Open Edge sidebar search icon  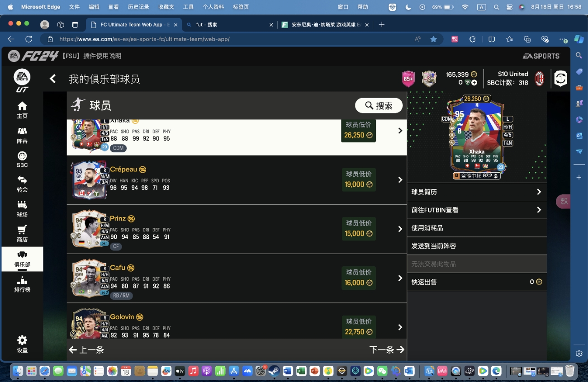click(x=579, y=56)
